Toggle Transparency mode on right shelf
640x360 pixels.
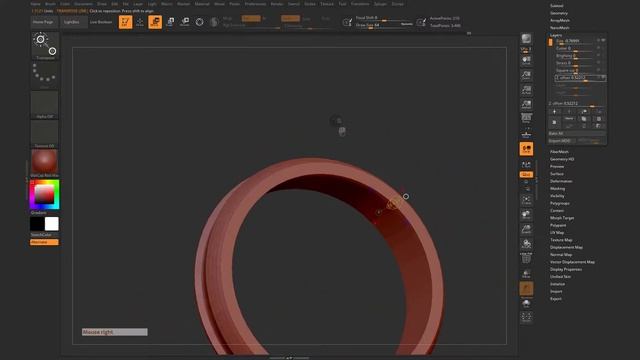(526, 273)
